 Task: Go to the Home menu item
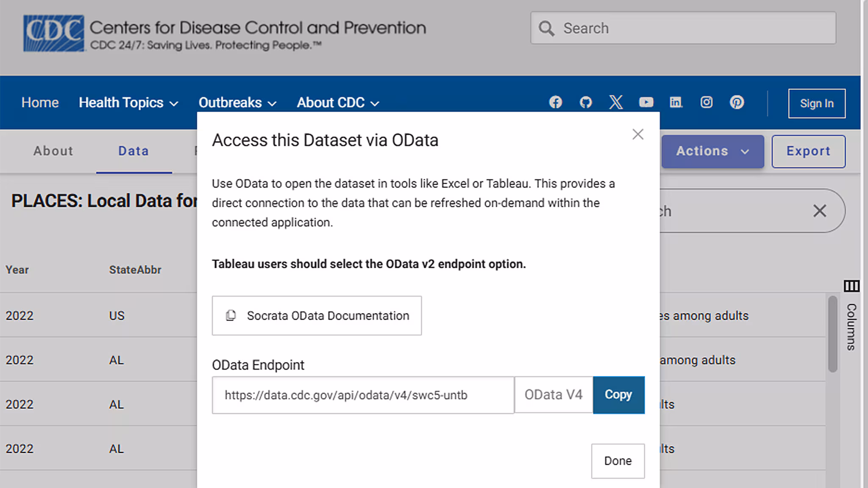click(x=40, y=103)
